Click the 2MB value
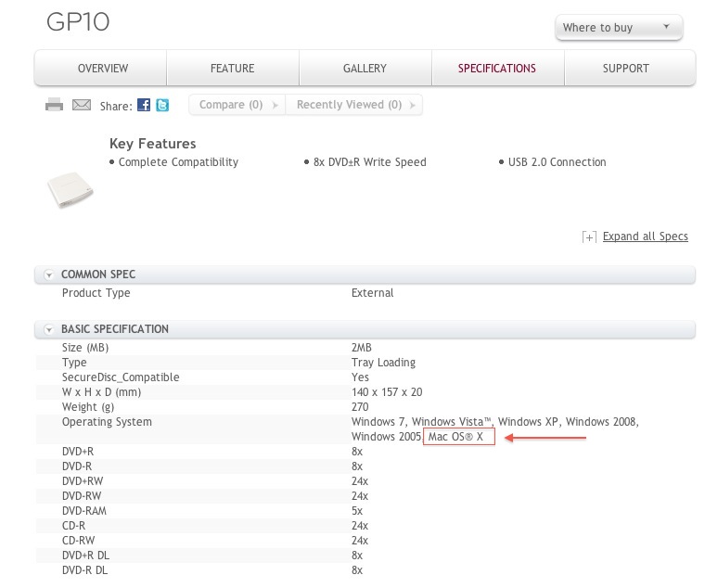Screen dimensions: 705x588 [362, 348]
